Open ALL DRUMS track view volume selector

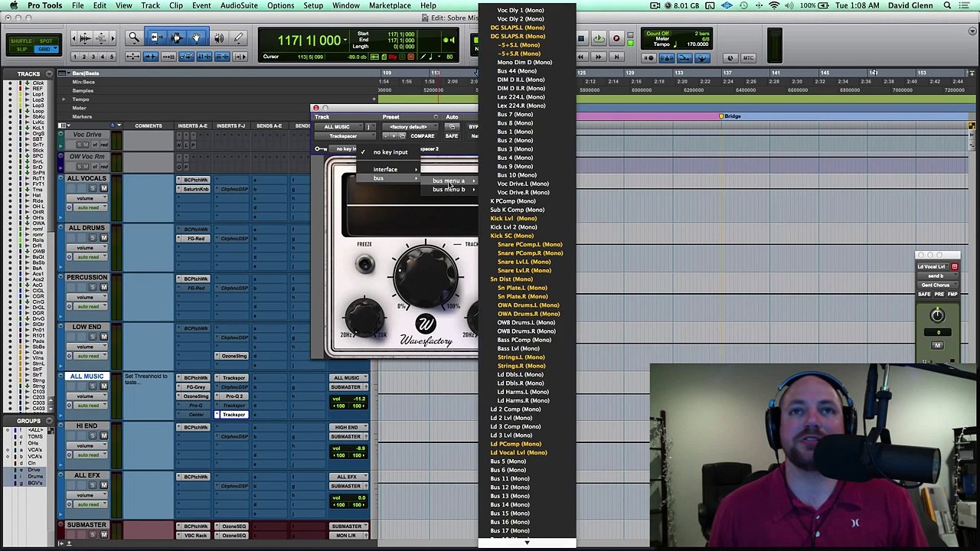coord(87,248)
